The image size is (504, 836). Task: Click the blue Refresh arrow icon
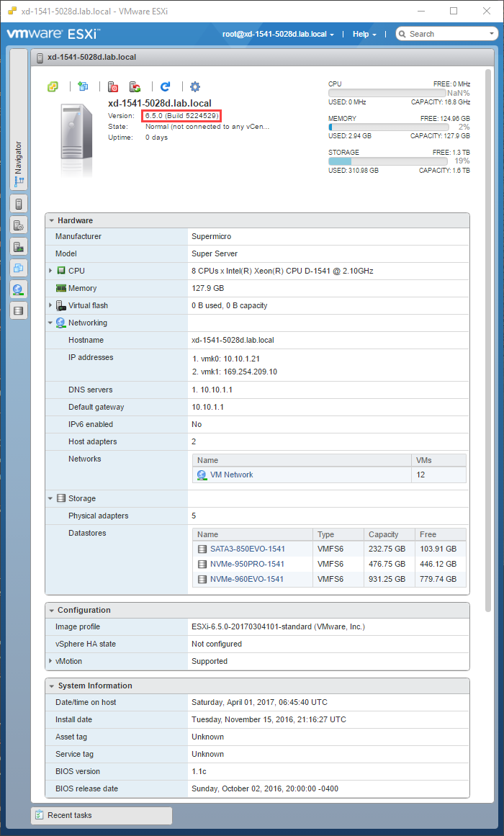(x=166, y=86)
